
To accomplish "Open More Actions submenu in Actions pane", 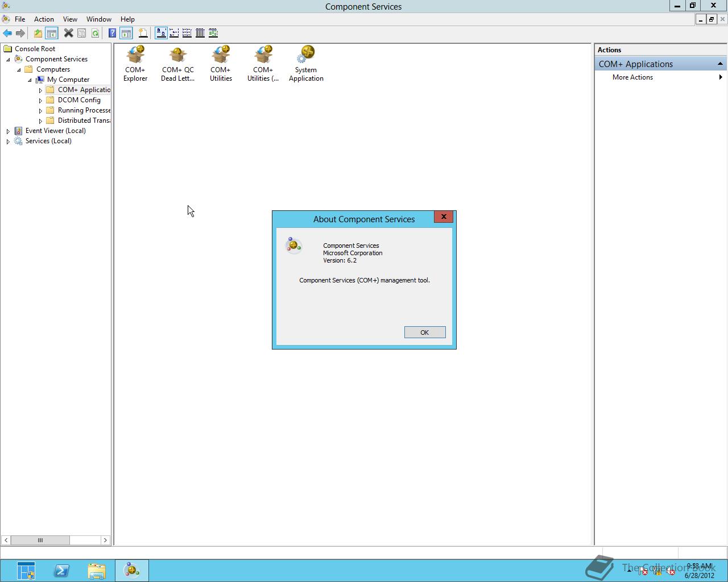I will 660,77.
